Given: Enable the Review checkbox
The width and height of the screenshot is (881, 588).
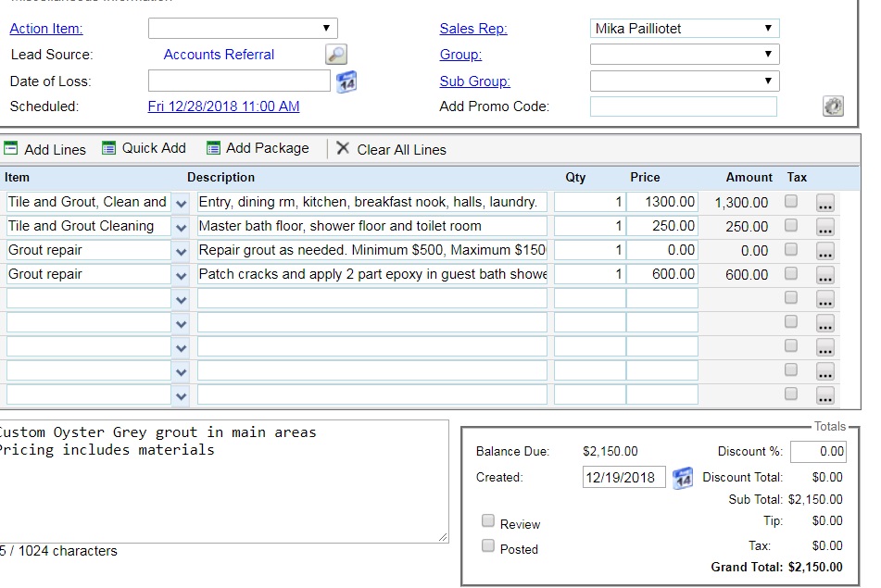Looking at the screenshot, I should coord(488,521).
